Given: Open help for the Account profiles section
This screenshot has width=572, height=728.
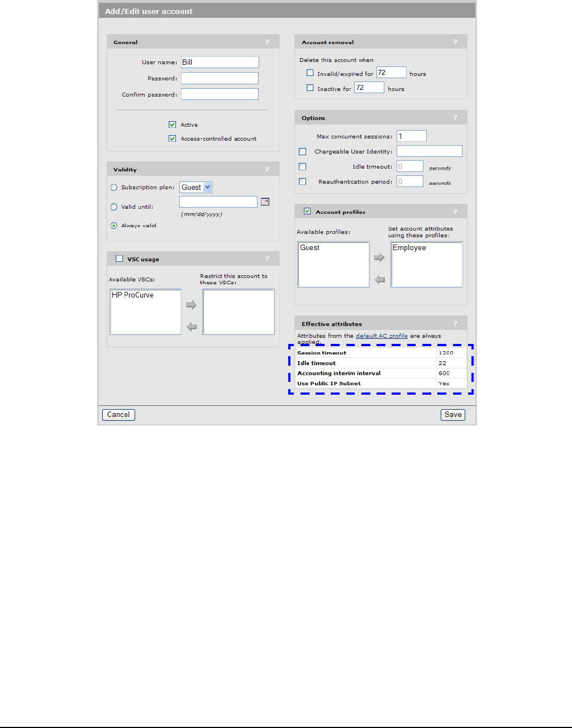Looking at the screenshot, I should point(455,212).
